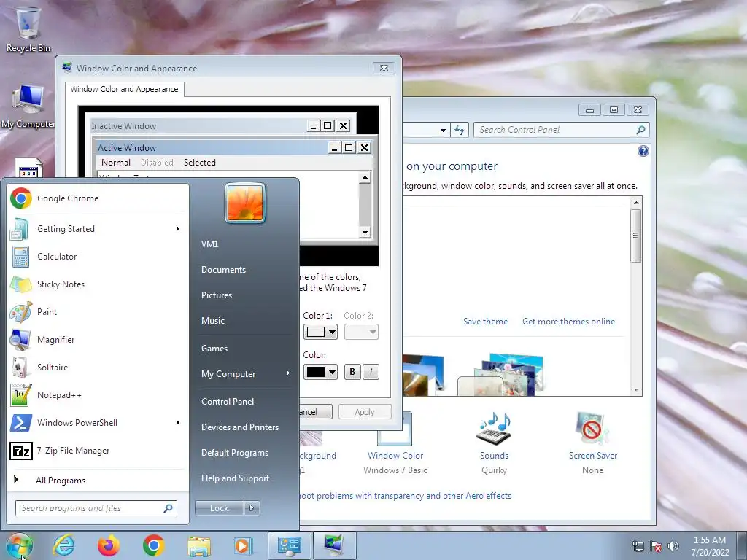This screenshot has height=560, width=747.
Task: Open the Color 1 dropdown
Action: coord(332,332)
